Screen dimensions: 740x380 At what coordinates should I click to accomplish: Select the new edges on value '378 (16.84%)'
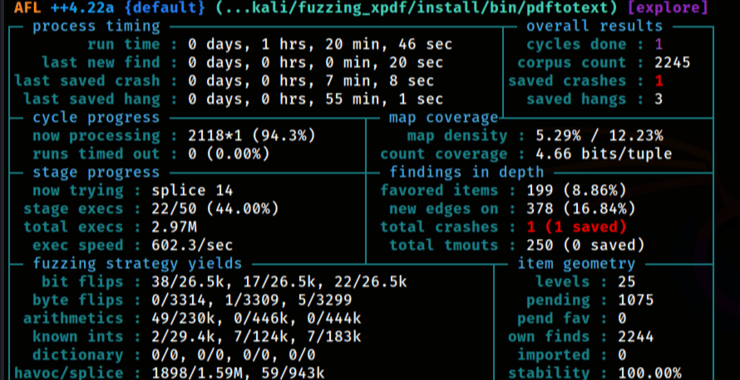tap(581, 209)
